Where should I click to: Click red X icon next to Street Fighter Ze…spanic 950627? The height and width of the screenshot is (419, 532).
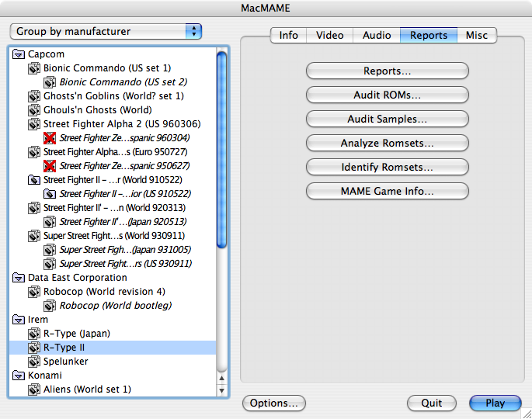click(50, 166)
